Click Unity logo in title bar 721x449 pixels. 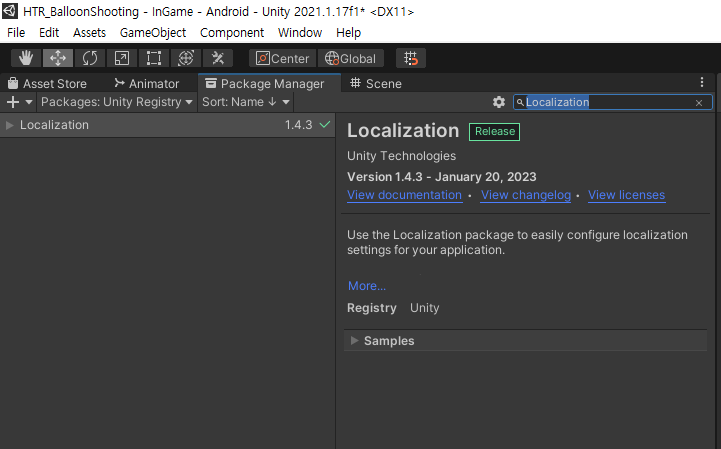pyautogui.click(x=10, y=11)
